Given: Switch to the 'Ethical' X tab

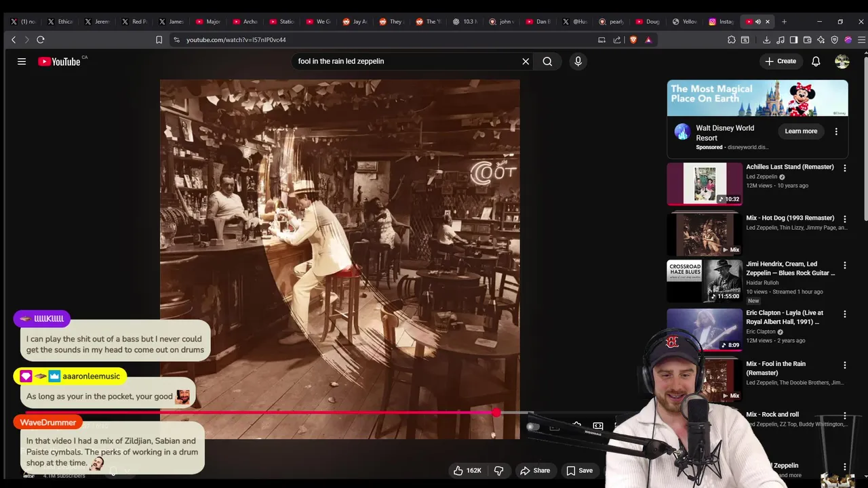Looking at the screenshot, I should click(60, 22).
